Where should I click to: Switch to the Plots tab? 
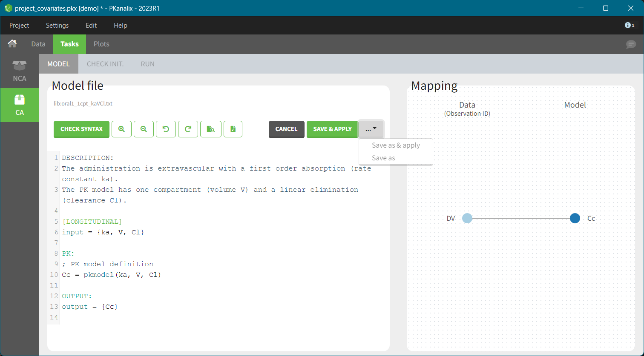101,44
